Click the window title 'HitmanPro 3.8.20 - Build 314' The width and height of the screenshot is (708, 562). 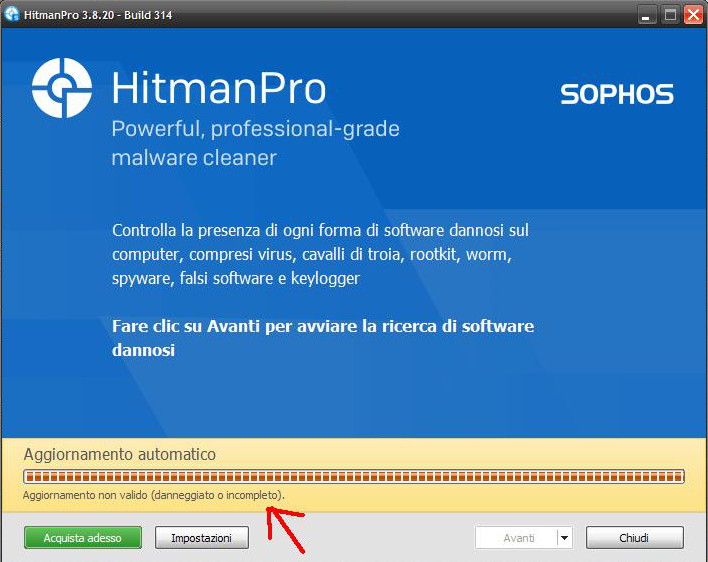click(x=98, y=15)
